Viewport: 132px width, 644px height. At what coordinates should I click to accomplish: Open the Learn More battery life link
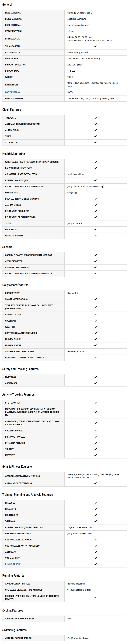pos(116,83)
